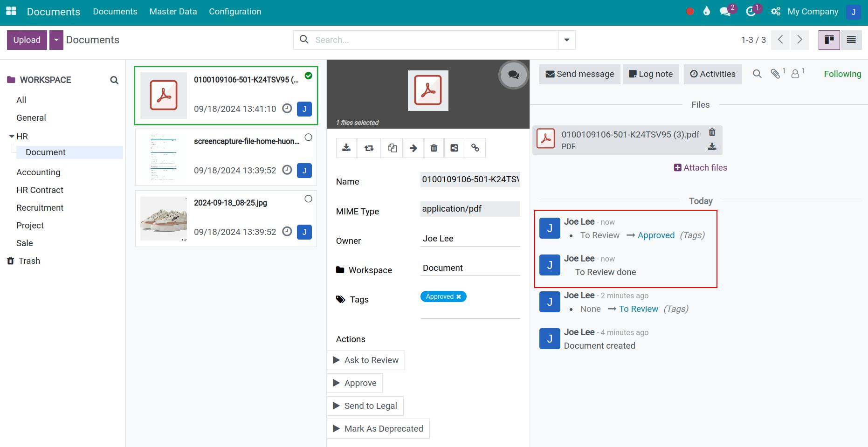Open the conversations messages icon in navbar
The width and height of the screenshot is (868, 447).
(726, 12)
